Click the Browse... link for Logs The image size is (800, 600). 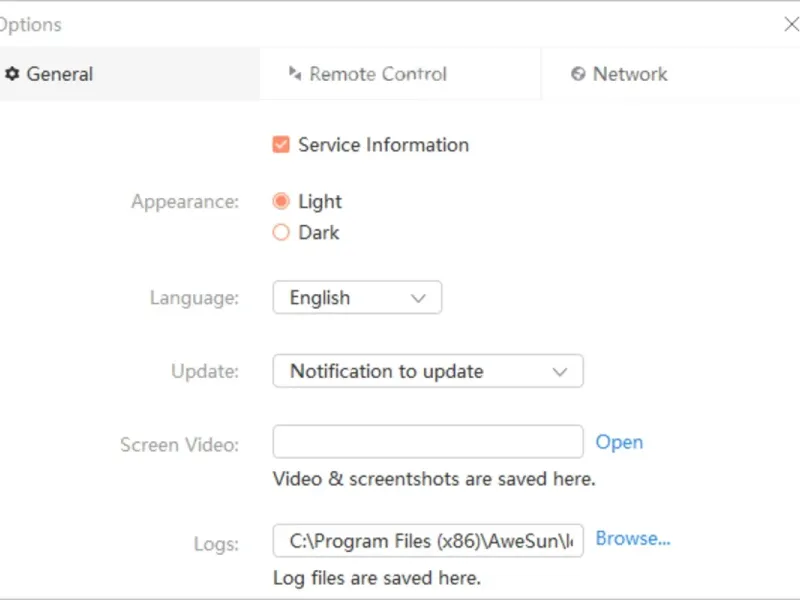click(x=632, y=539)
